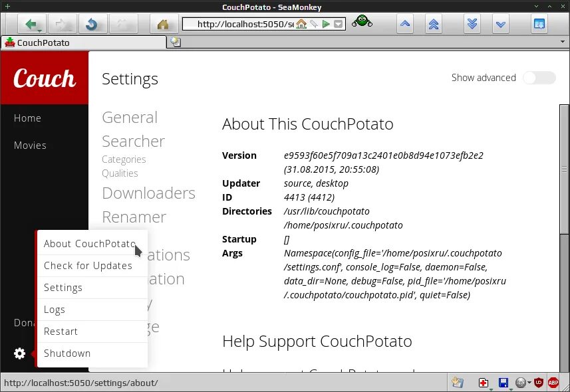Click the status bar URL text
570x392 pixels.
pos(80,383)
